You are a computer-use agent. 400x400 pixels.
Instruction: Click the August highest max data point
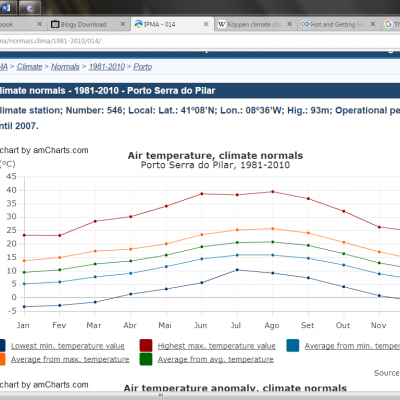(273, 192)
